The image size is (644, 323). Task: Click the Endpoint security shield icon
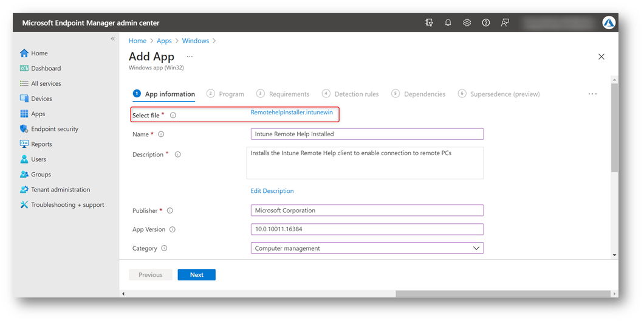point(24,129)
